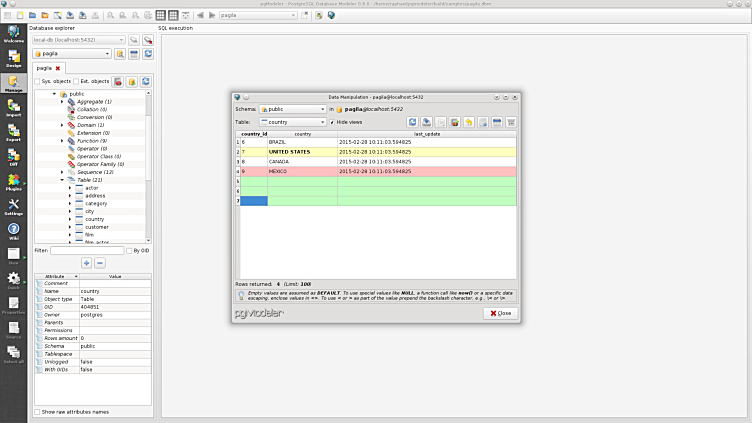Click the UNITED STATES yellow row cell
This screenshot has height=423, width=752.
click(301, 152)
